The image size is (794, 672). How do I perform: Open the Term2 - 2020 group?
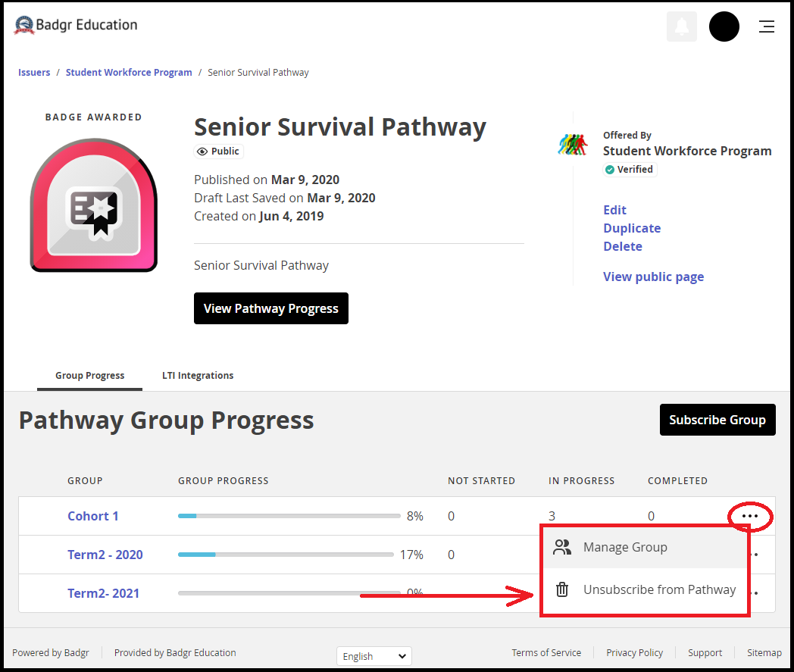[x=105, y=555]
